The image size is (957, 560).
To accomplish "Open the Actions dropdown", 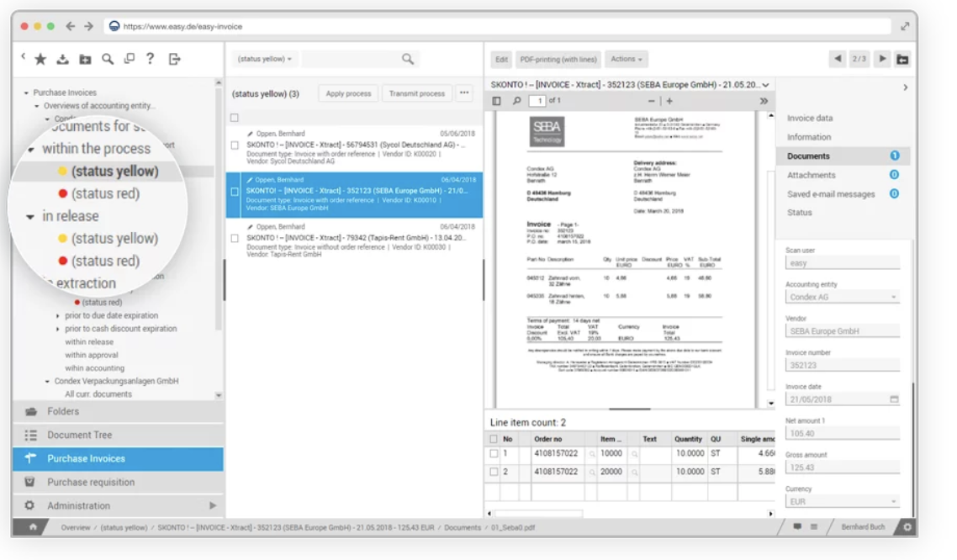I will [x=626, y=59].
